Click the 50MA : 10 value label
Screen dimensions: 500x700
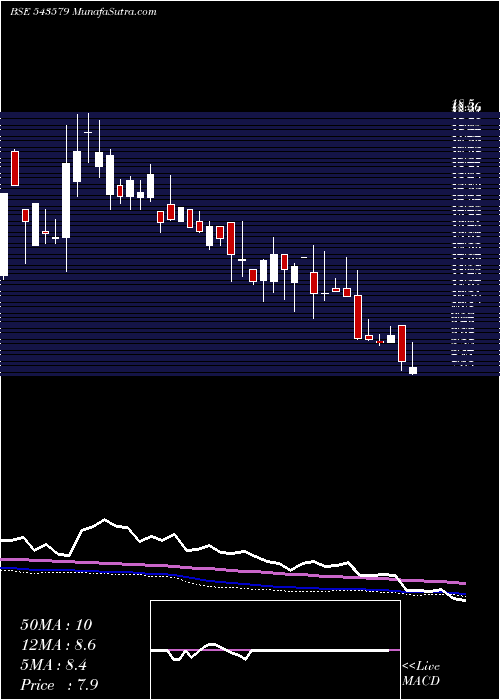click(x=56, y=625)
